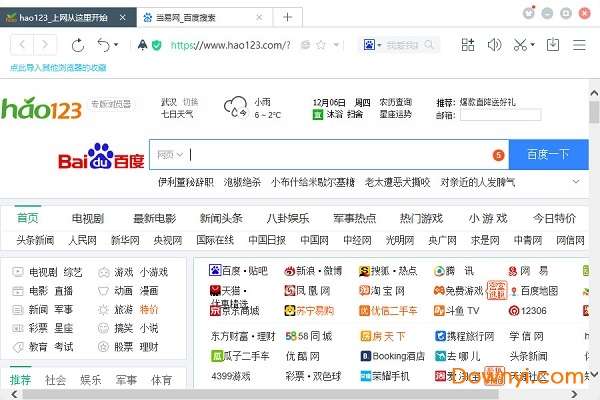Mute the page with the speaker icon

point(494,45)
